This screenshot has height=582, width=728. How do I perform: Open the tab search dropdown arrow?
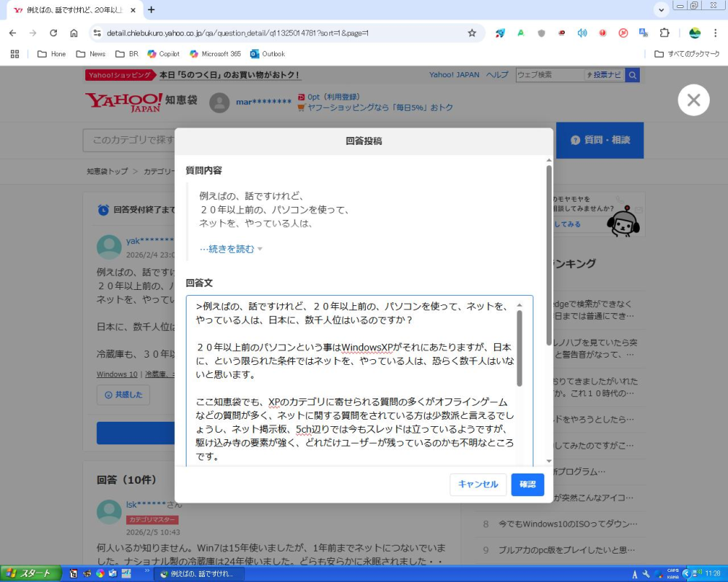pos(661,9)
